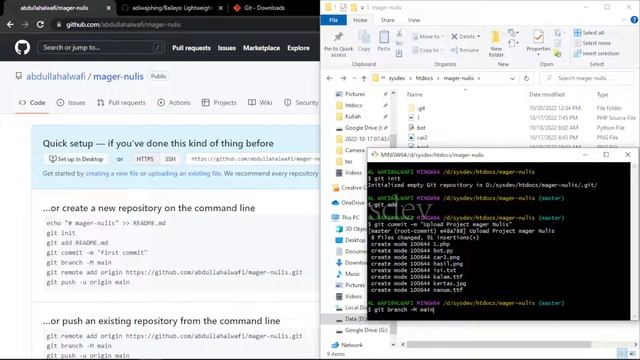Sort files by the Name column

414,94
